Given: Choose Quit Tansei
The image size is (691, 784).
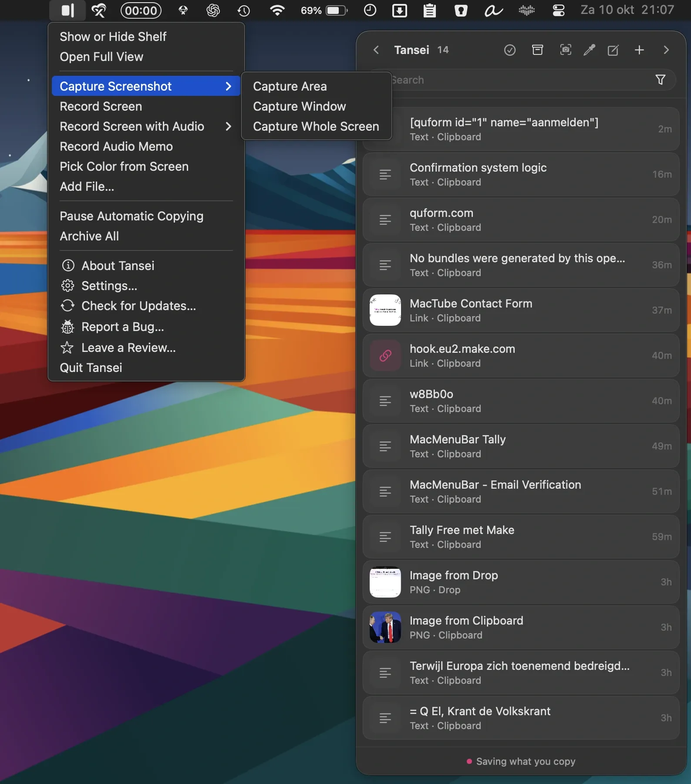Looking at the screenshot, I should pos(146,368).
